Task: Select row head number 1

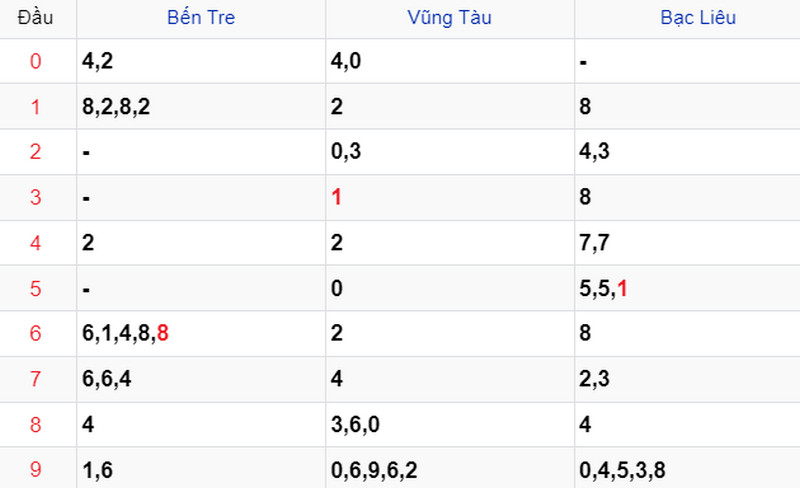Action: (x=35, y=107)
